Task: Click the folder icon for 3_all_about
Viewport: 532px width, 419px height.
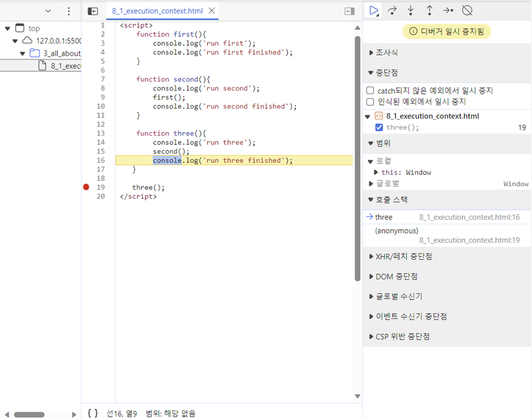Action: coord(35,53)
